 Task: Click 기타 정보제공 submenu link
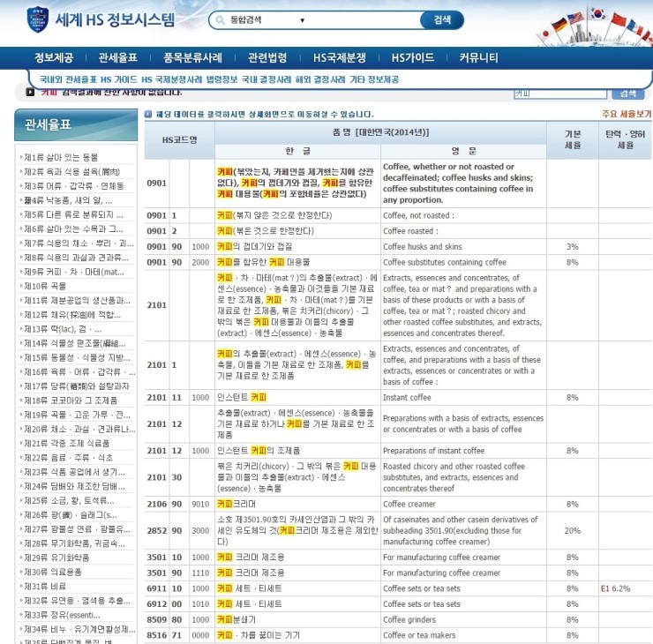(374, 79)
